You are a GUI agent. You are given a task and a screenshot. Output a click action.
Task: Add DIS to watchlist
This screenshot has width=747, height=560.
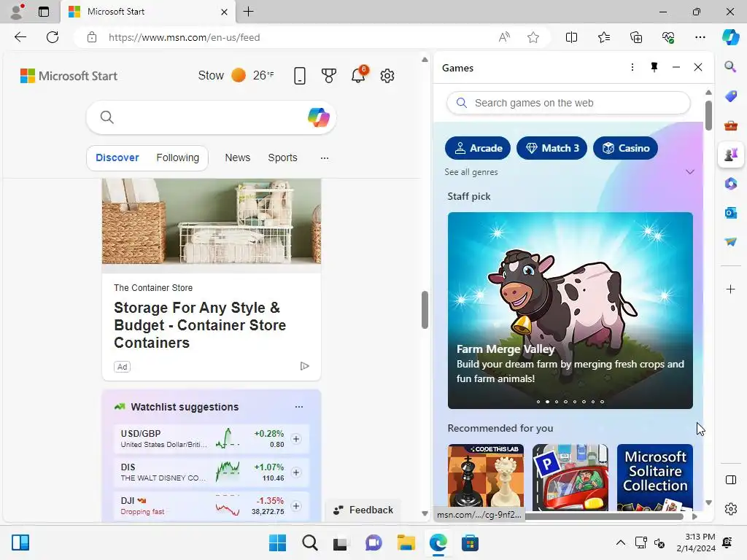pyautogui.click(x=296, y=472)
